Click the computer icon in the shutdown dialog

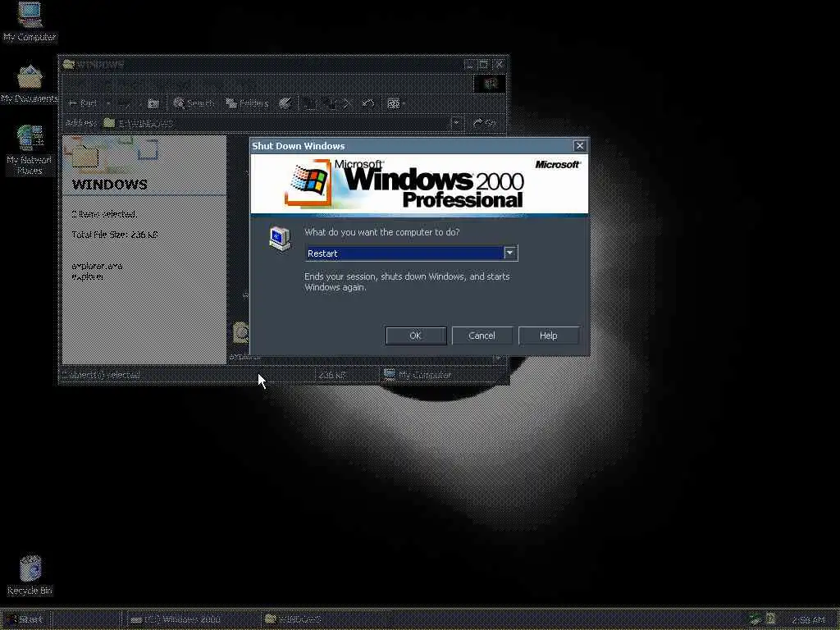coord(281,239)
